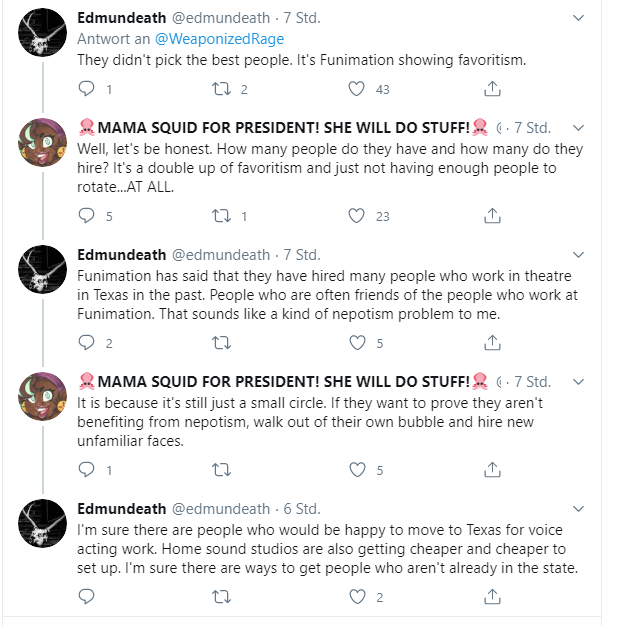This screenshot has width=617, height=626.
Task: Open dropdown on Edmundeath's first tweet
Action: [578, 18]
